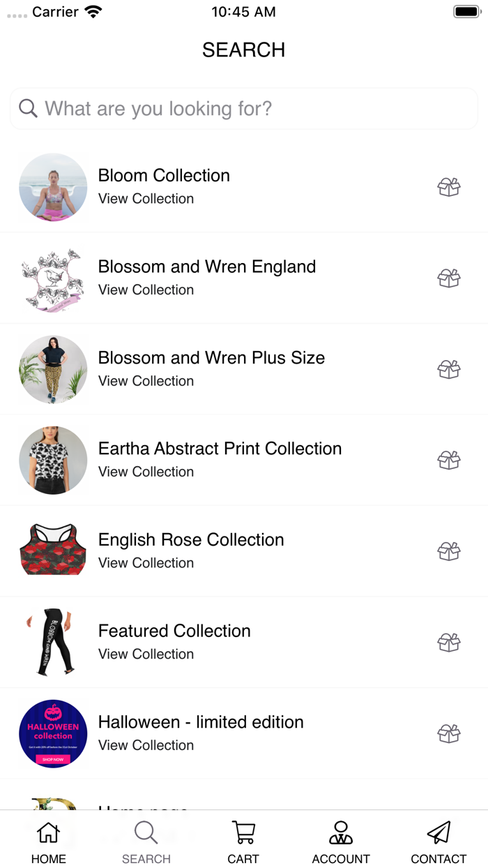This screenshot has height=868, width=488.
Task: Tap the magnifier icon in search field
Action: (x=28, y=108)
